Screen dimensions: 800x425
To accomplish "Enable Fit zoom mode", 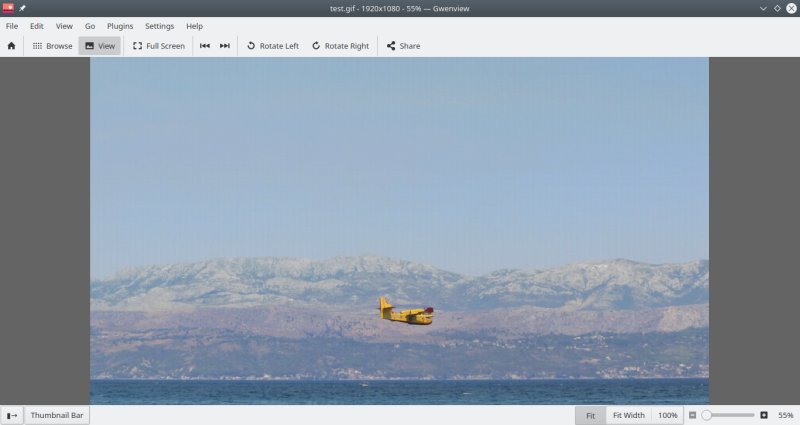I will tap(590, 415).
